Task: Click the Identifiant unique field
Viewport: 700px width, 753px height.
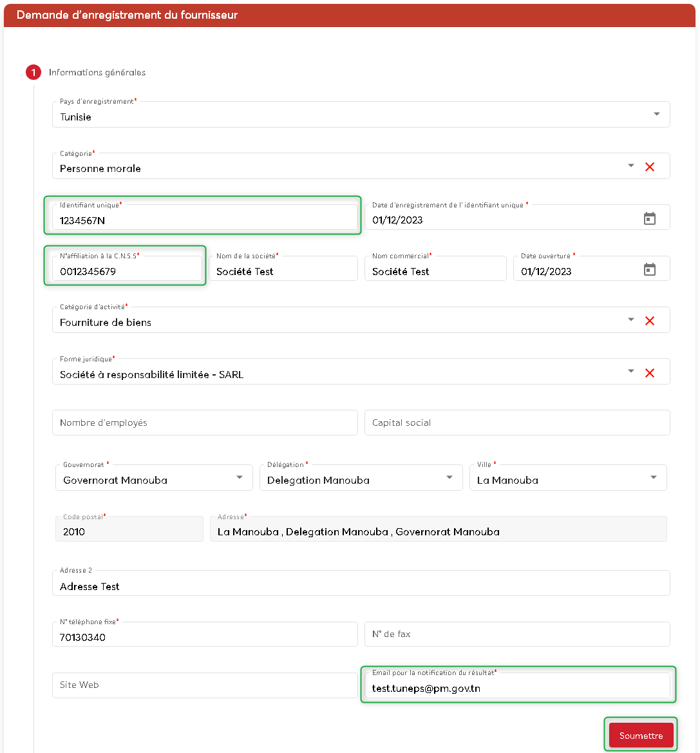Action: coord(205,220)
